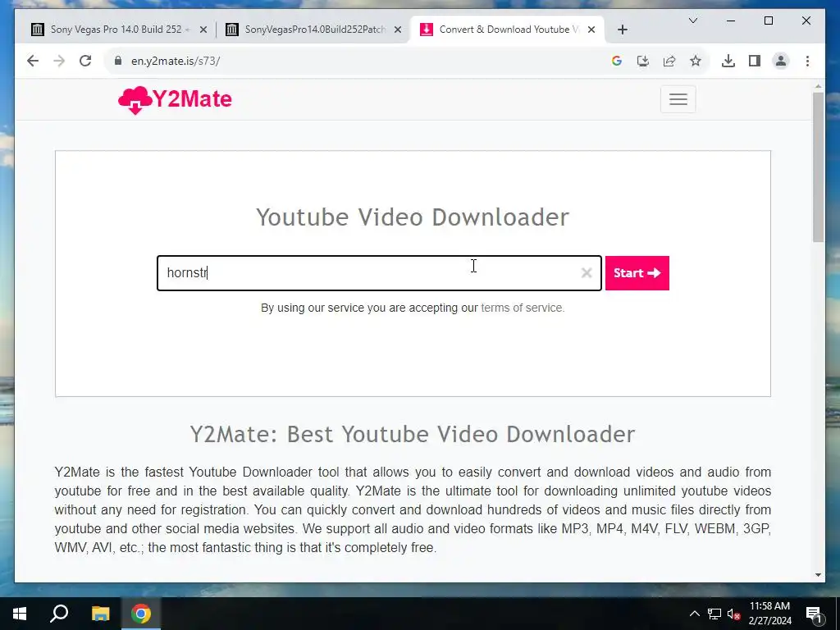Show hidden system tray icons
Screen dimensions: 840x630
(x=694, y=614)
